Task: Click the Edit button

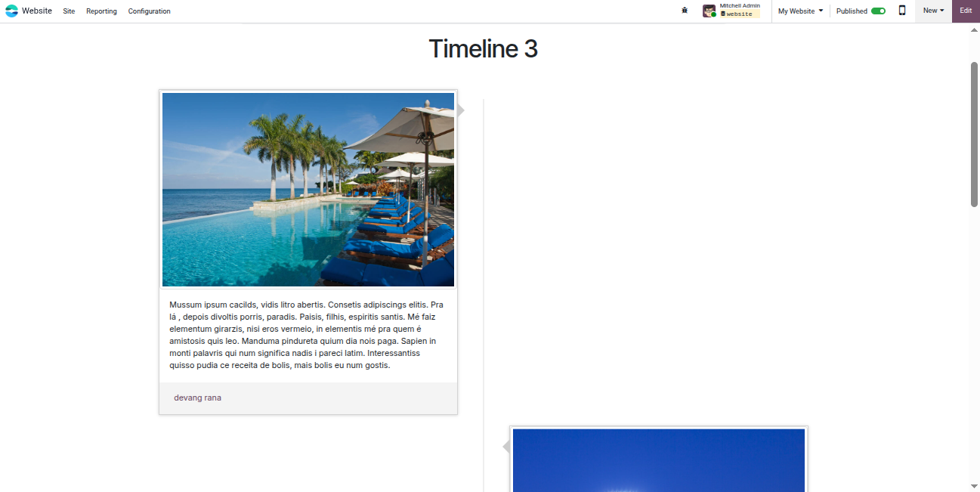Action: tap(966, 11)
